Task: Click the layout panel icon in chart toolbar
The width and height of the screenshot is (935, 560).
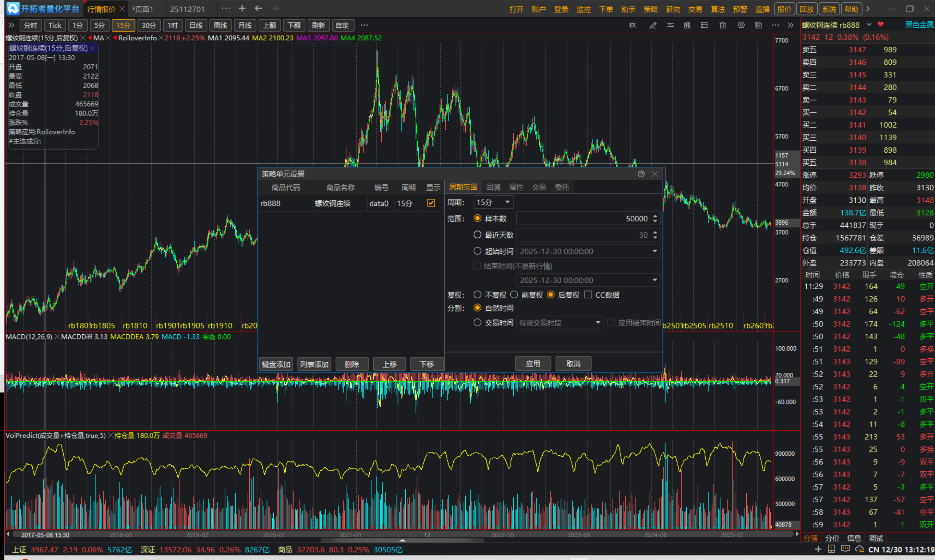Action: coord(704,25)
